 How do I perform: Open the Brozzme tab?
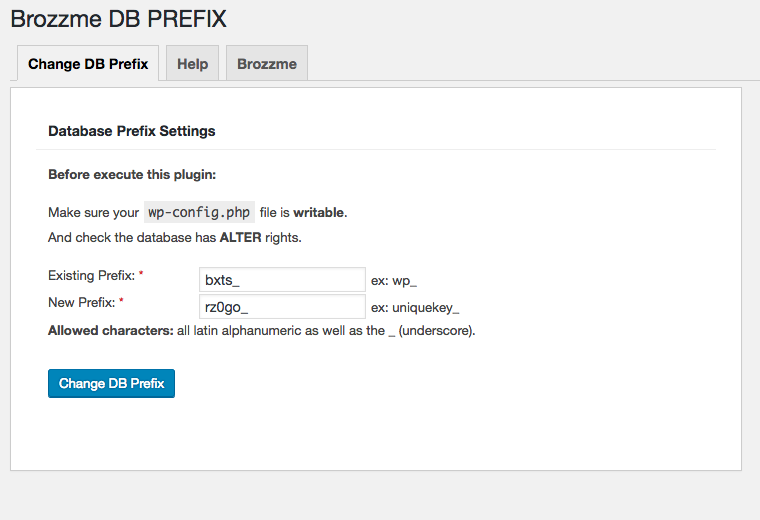tap(267, 63)
